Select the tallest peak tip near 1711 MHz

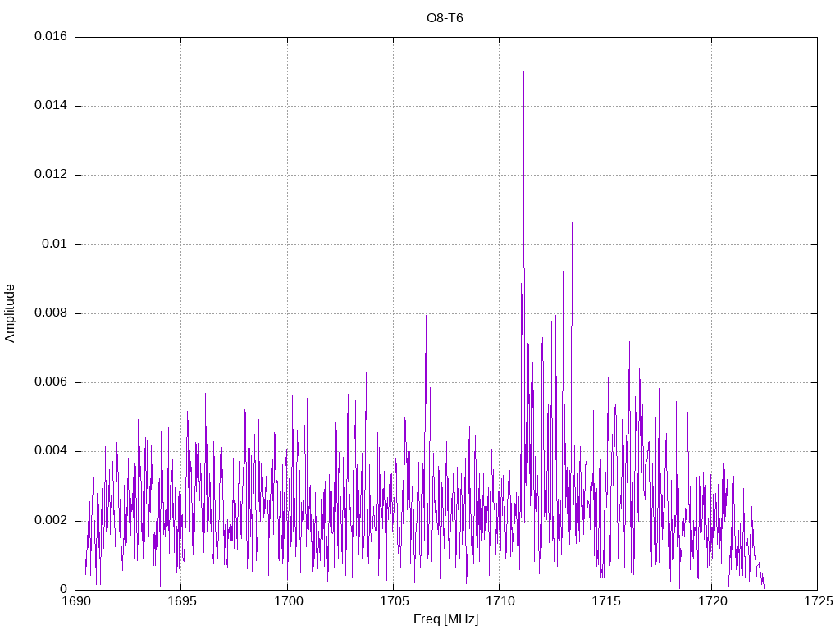point(523,72)
